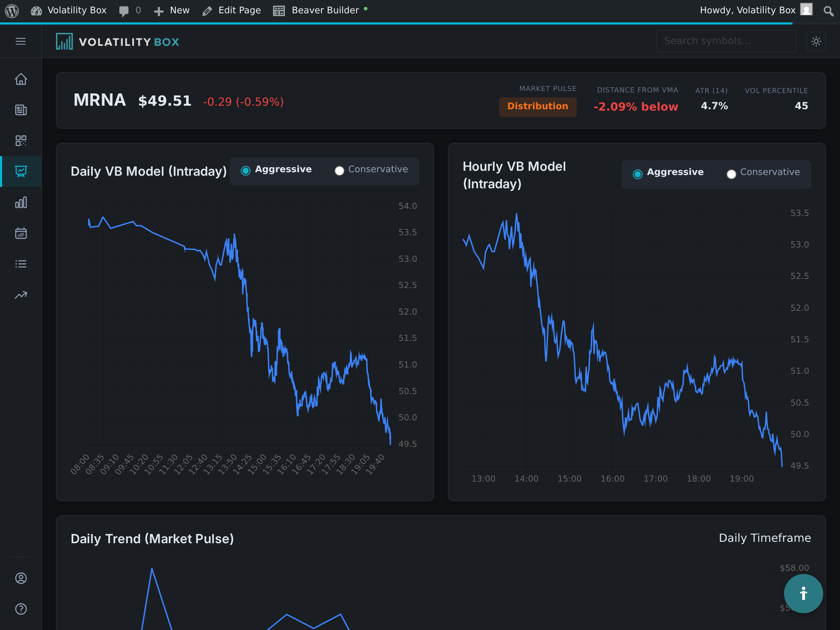Click Edit Page in admin bar
Image resolution: width=840 pixels, height=630 pixels.
(232, 10)
